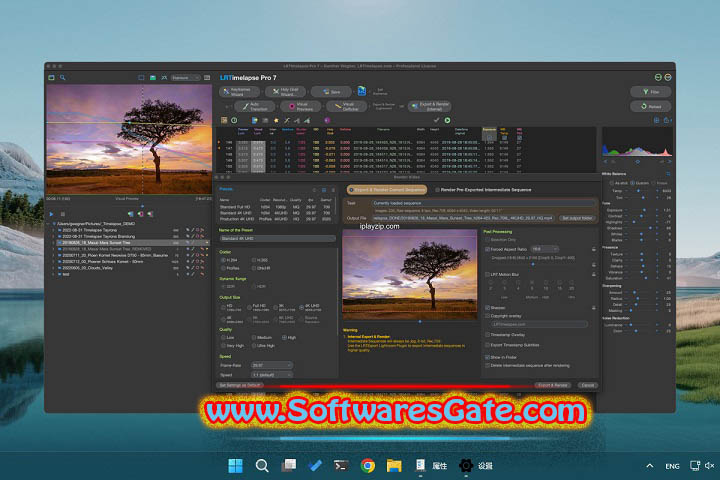Enable Copyright overlay
This screenshot has width=720, height=480.
487,316
